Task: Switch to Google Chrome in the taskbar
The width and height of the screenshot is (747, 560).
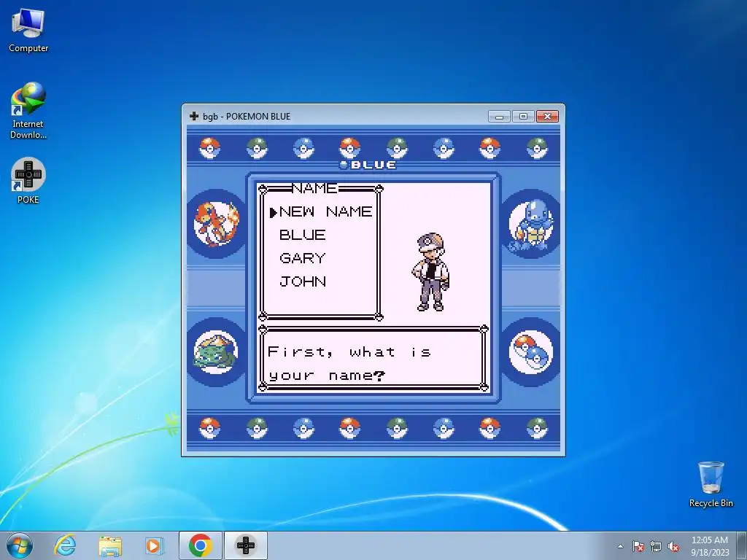Action: click(x=200, y=545)
